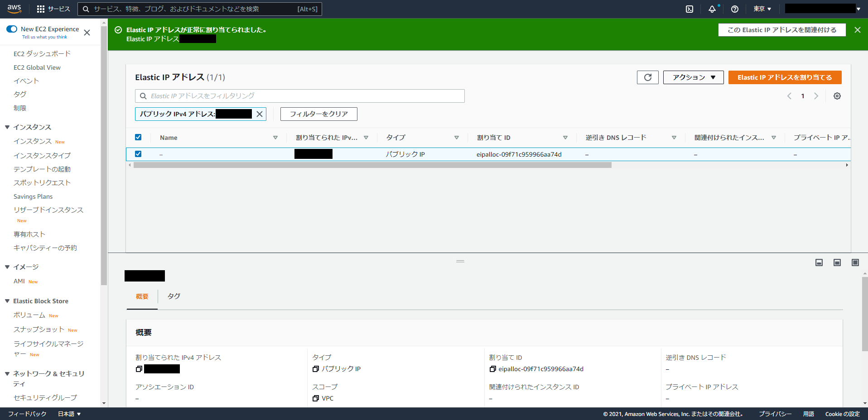Screen dimensions: 868x420
Task: Collapse the イメージ sidebar section
Action: (7, 267)
